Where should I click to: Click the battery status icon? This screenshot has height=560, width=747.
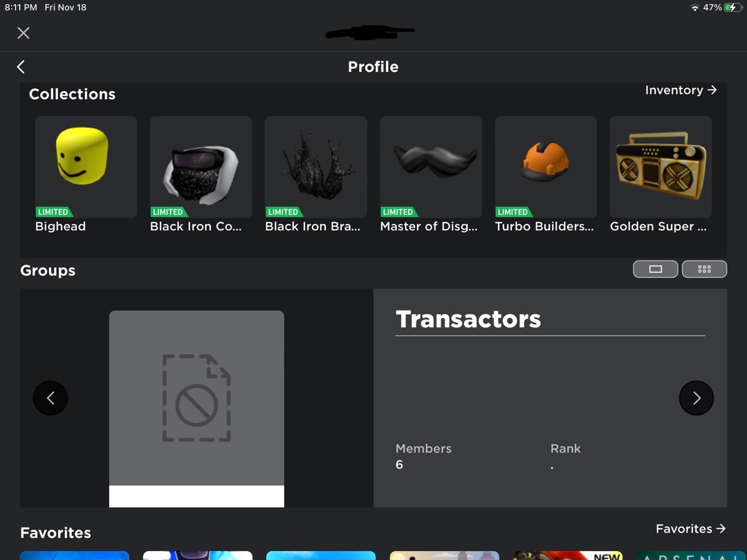(732, 7)
